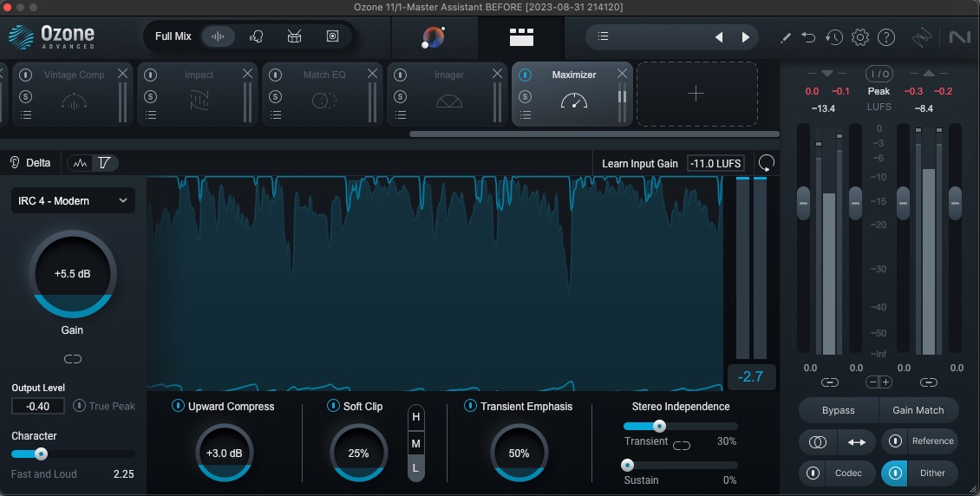980x496 pixels.
Task: Click the Learn Input Gain circular icon
Action: tap(767, 163)
